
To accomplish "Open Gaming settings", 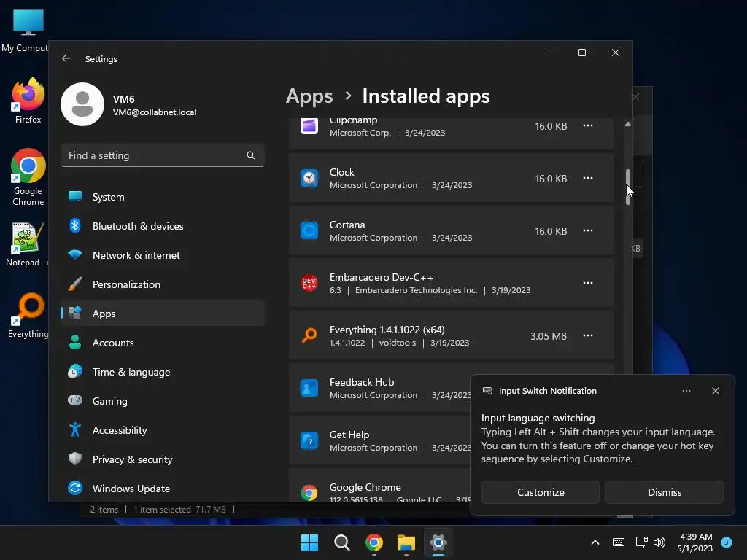I will pyautogui.click(x=163, y=401).
